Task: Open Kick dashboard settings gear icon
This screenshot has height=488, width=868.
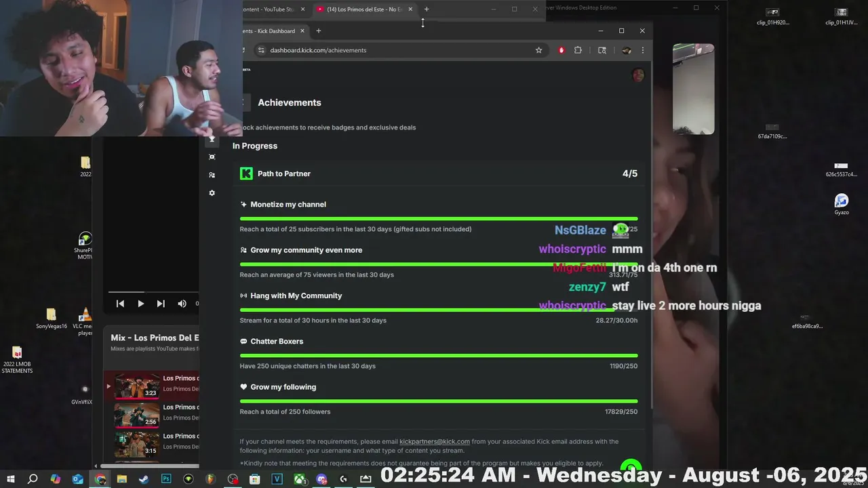Action: pyautogui.click(x=212, y=193)
